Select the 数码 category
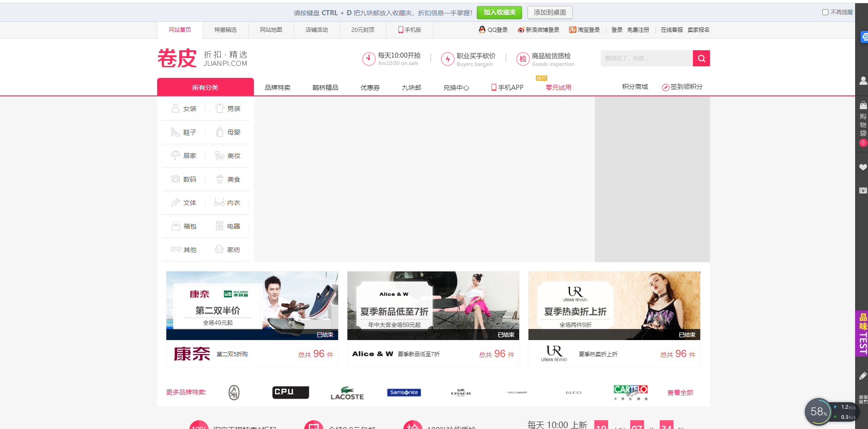Screen dimensions: 868x429 [x=184, y=179]
